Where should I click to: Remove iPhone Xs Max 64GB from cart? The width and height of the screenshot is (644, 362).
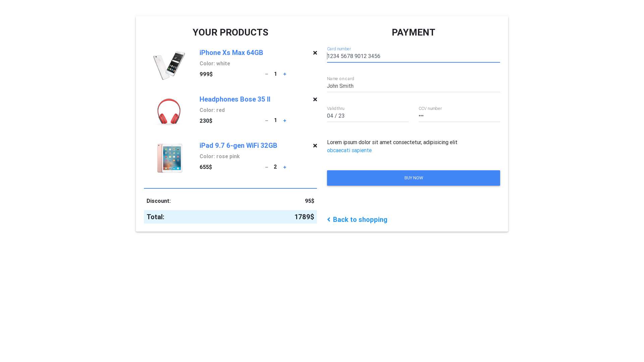[315, 53]
